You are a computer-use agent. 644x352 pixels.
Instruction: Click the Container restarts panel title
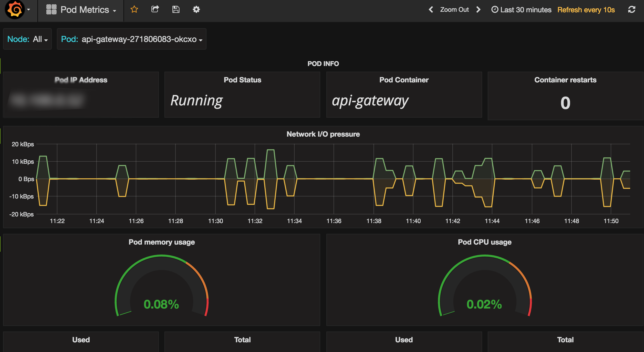(565, 80)
